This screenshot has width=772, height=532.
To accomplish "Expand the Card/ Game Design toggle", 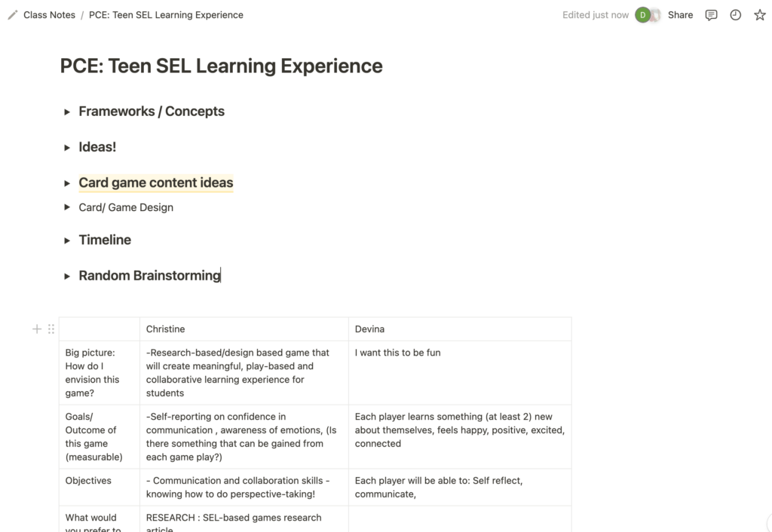I will (67, 207).
